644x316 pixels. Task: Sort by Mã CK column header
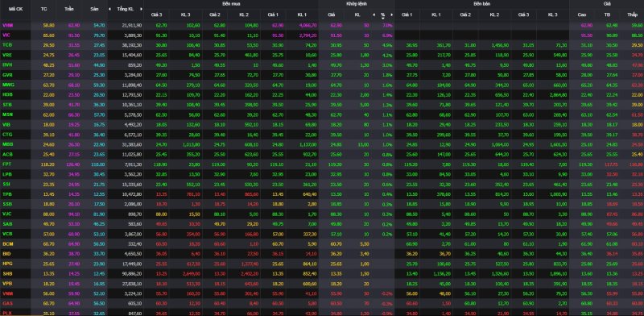coord(12,9)
